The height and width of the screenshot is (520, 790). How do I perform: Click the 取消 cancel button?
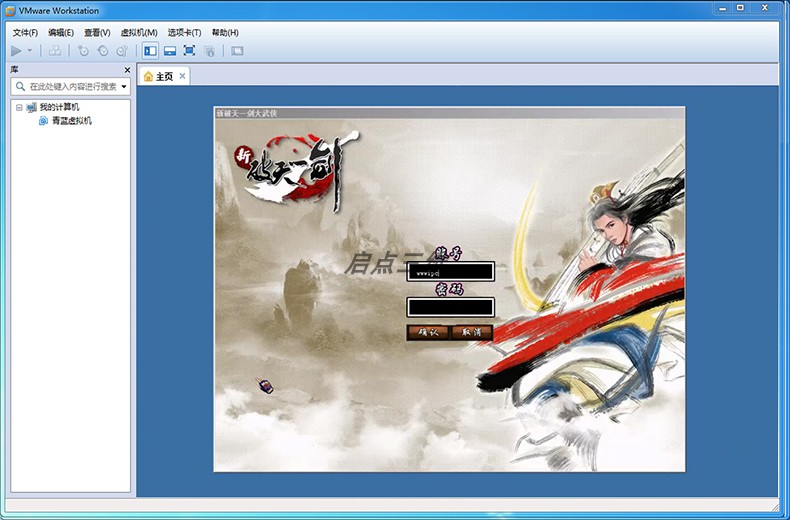472,333
